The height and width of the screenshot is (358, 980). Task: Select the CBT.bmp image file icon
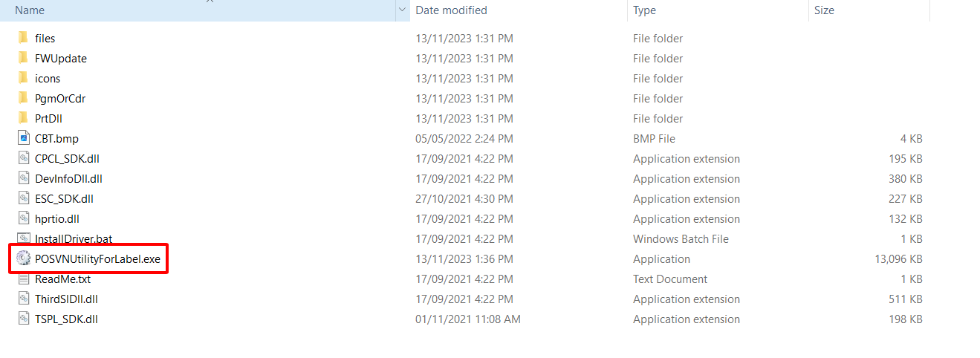[22, 138]
